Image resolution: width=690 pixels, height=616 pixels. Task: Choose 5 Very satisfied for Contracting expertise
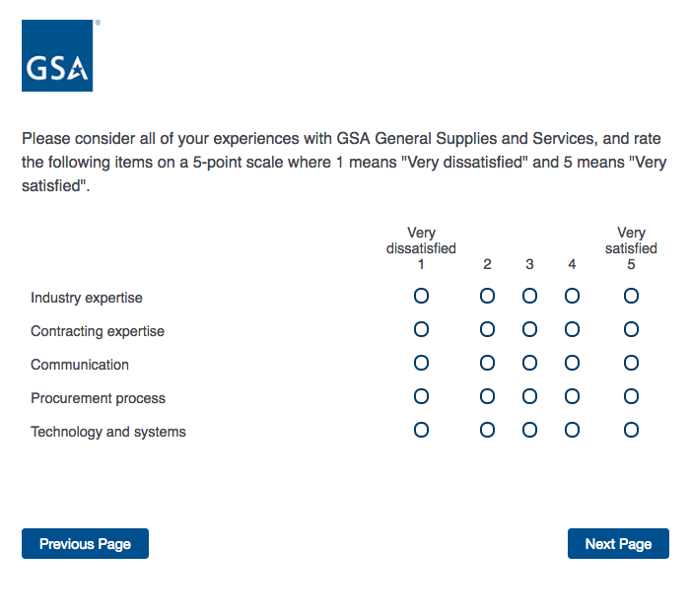[x=631, y=329]
